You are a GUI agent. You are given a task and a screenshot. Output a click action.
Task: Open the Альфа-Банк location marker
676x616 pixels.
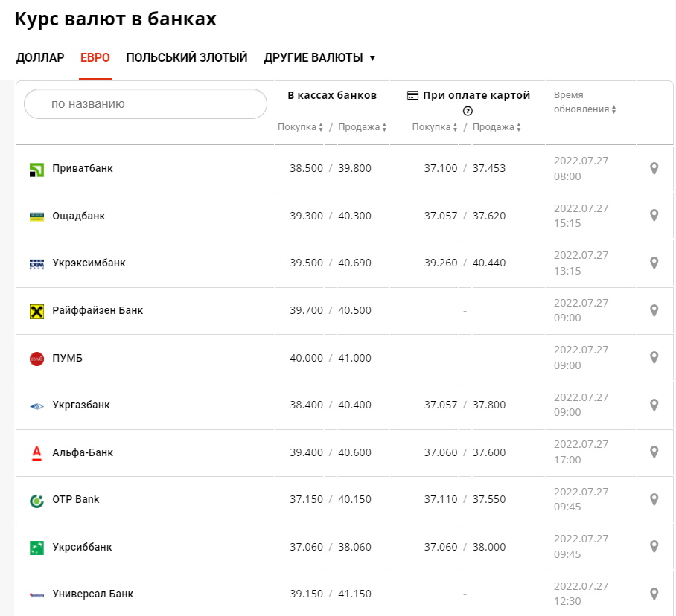tap(654, 452)
